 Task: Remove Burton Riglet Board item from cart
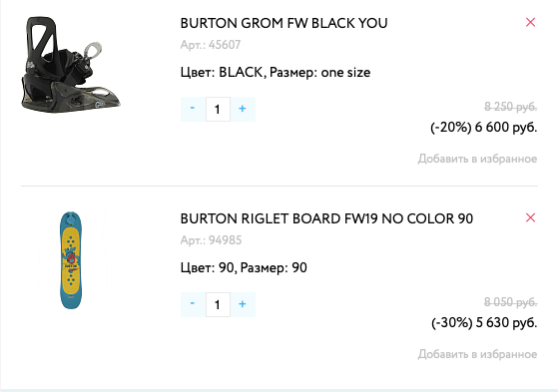click(x=530, y=217)
